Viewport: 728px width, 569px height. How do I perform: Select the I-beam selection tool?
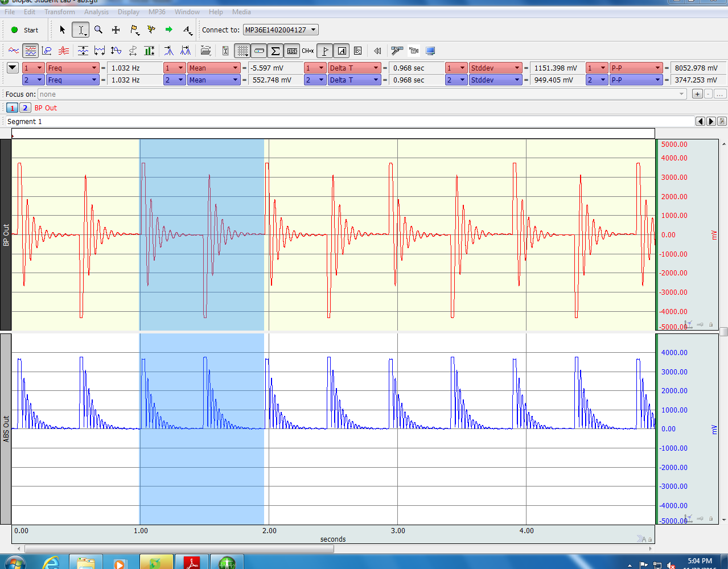pyautogui.click(x=81, y=30)
